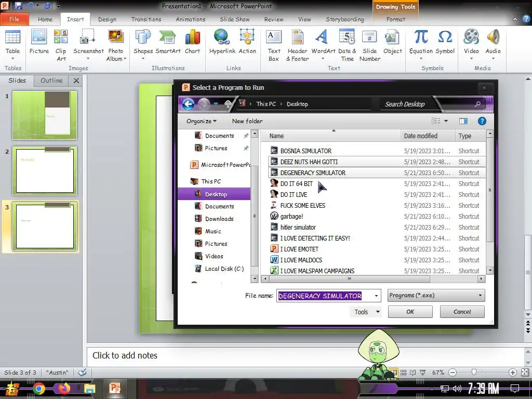Cancel the Select a Program dialog
The width and height of the screenshot is (532, 399).
coord(462,312)
